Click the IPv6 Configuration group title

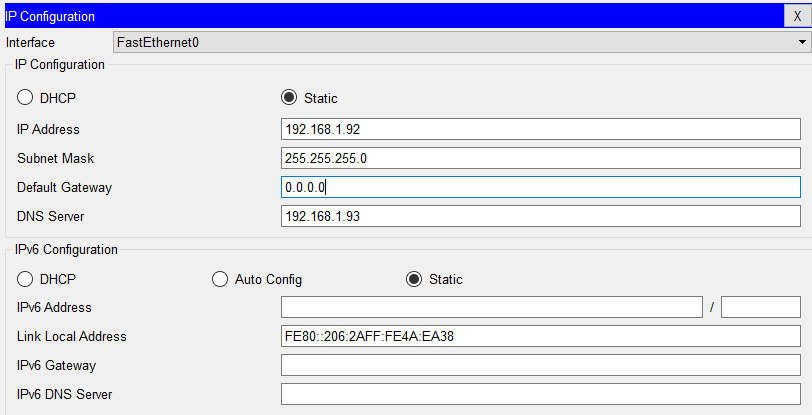66,250
